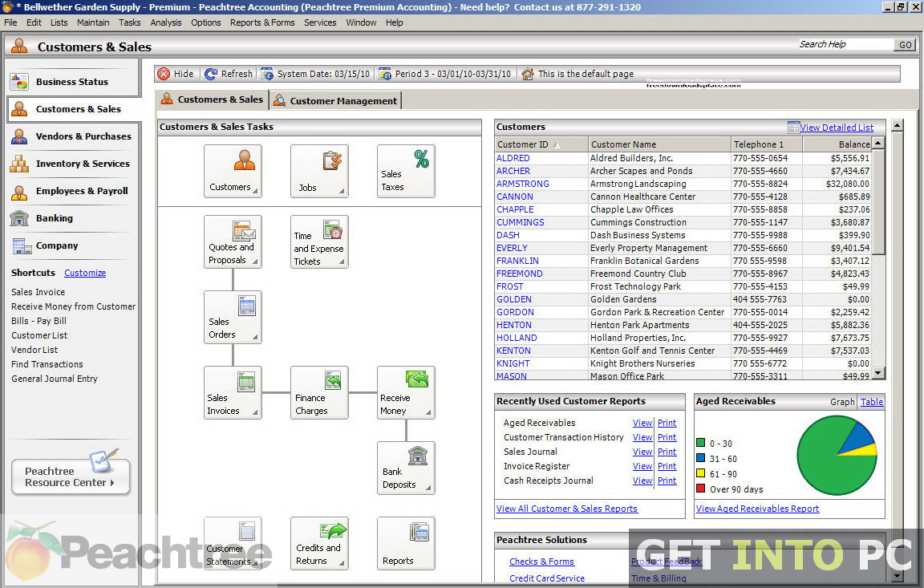Select the Customers & Sales tab
Screen dimensions: 924x588
click(x=212, y=99)
